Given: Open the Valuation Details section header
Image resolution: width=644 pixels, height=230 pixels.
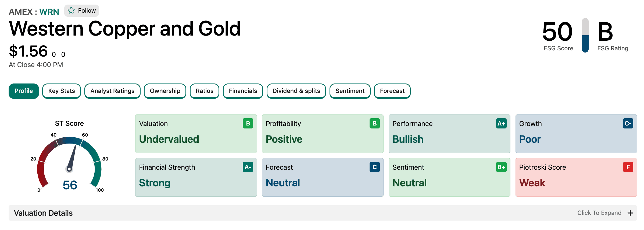Looking at the screenshot, I should [323, 213].
